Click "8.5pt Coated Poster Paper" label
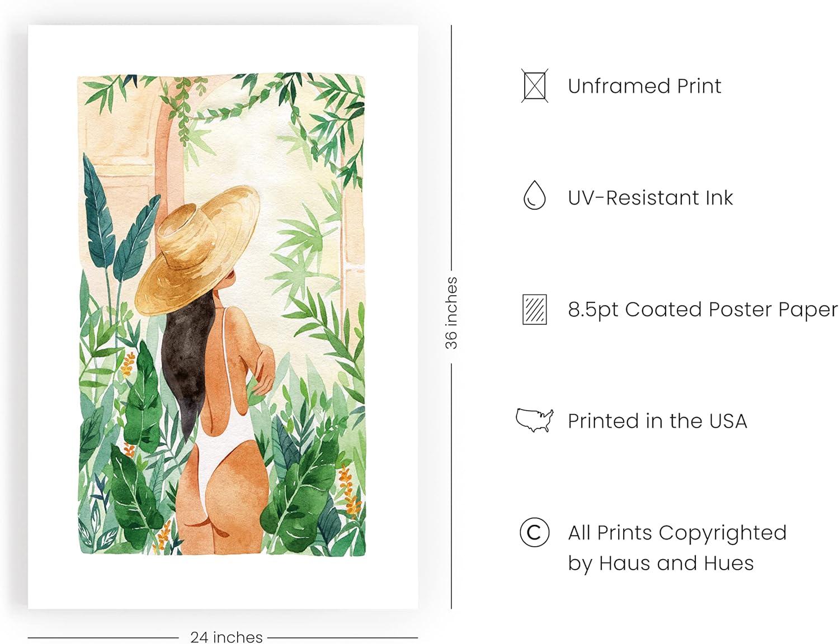839x644 pixels. [703, 309]
